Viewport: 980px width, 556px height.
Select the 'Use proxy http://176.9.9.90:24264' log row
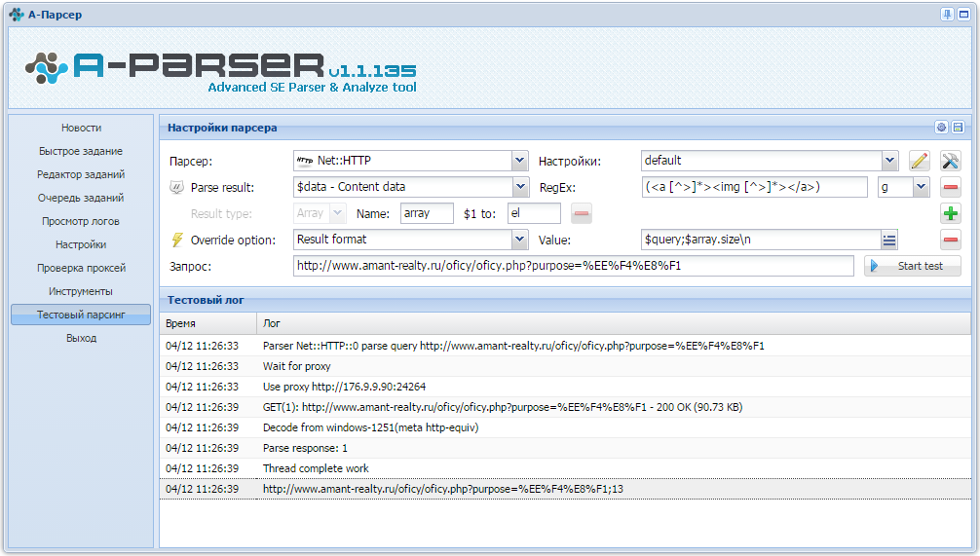click(566, 387)
